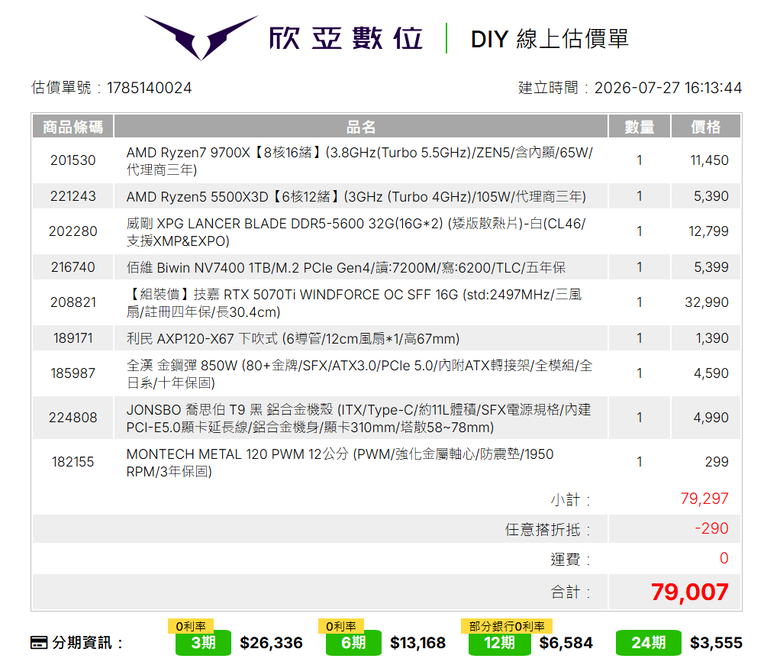Click the JONSBO 喬思伯 T9 case item
The image size is (780, 665).
point(359,418)
